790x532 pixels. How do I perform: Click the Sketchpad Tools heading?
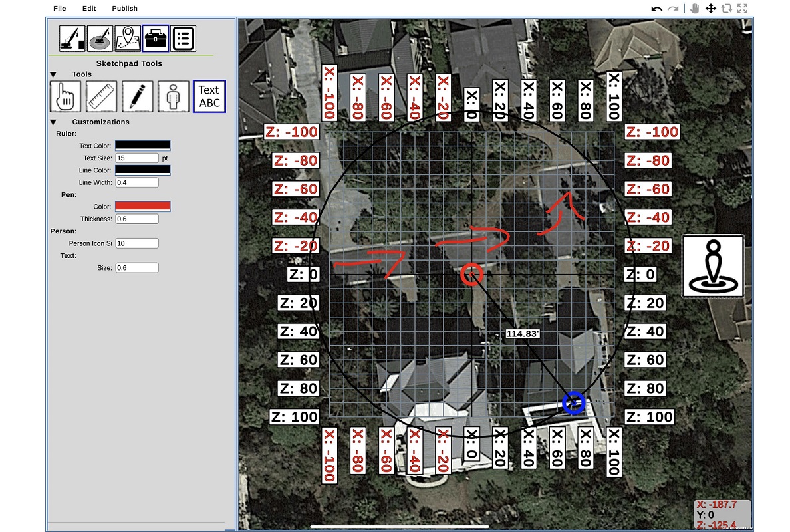pyautogui.click(x=129, y=63)
